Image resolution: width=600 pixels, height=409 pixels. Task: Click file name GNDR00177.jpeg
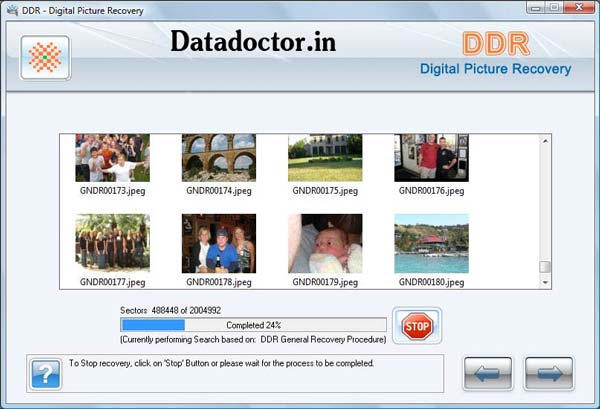(112, 282)
